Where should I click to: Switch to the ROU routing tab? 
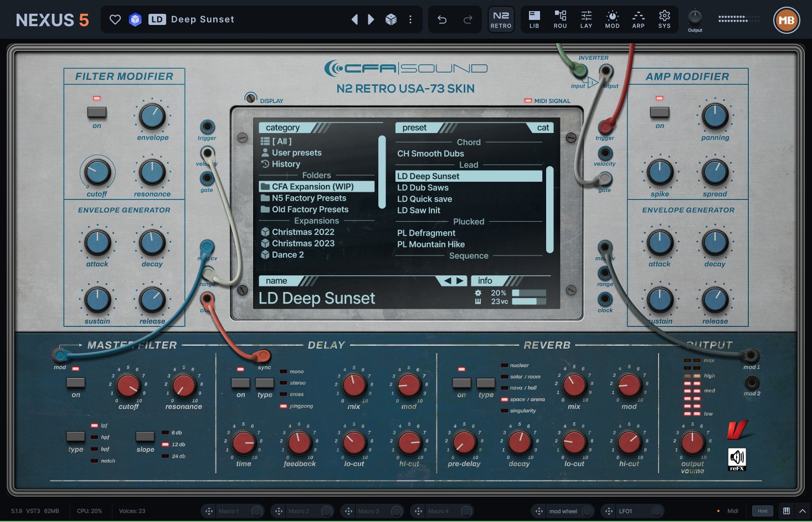pos(561,19)
